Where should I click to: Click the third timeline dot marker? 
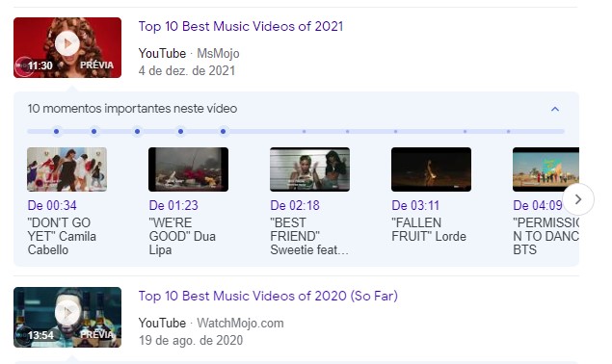(x=137, y=132)
